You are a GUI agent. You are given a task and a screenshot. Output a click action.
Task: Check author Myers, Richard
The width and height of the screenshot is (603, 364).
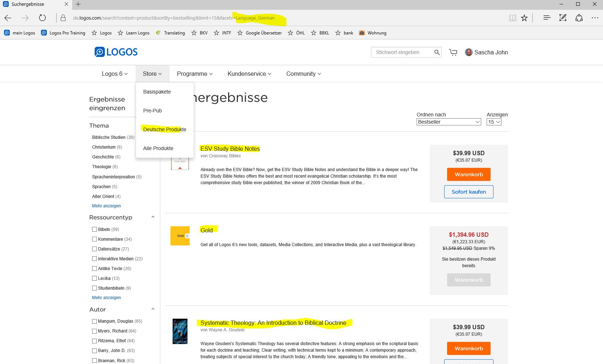tap(94, 331)
